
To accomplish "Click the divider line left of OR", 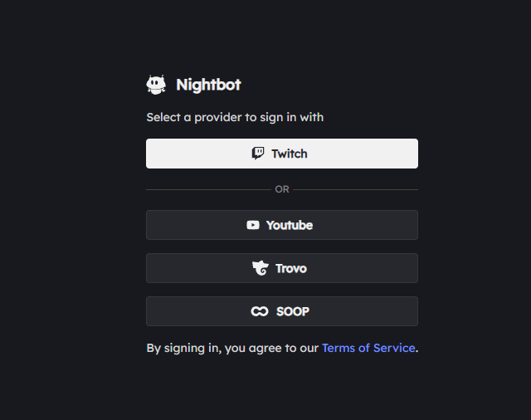I will pyautogui.click(x=208, y=189).
